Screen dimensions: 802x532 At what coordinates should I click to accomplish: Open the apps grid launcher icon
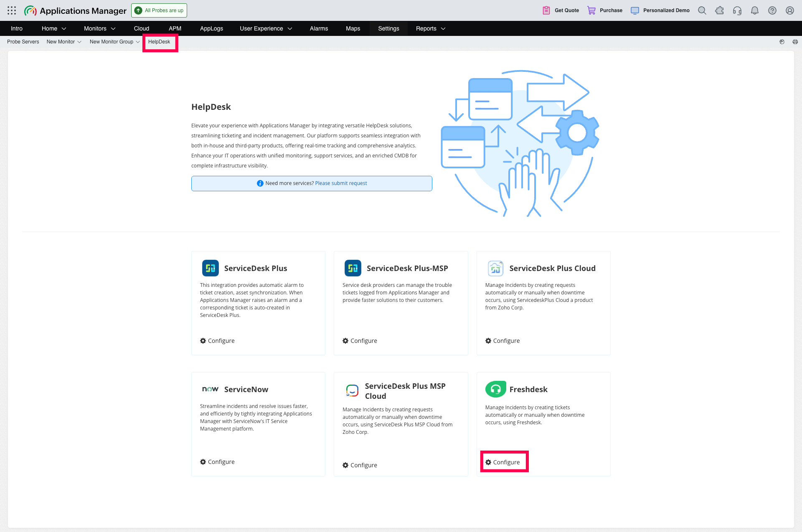pos(12,10)
